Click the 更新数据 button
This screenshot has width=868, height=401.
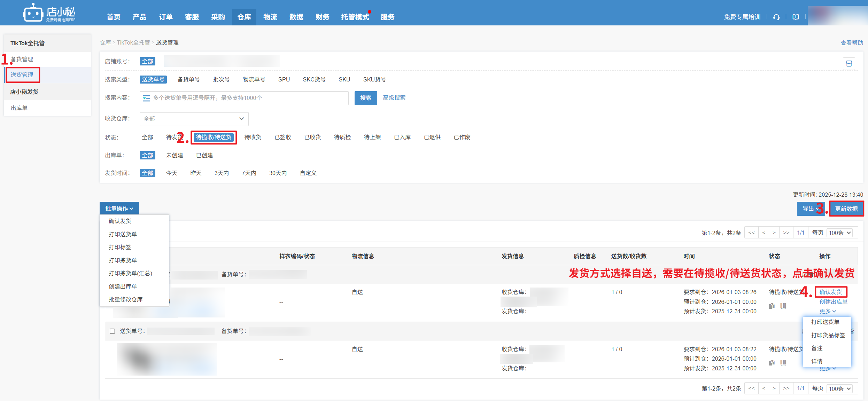(x=846, y=209)
